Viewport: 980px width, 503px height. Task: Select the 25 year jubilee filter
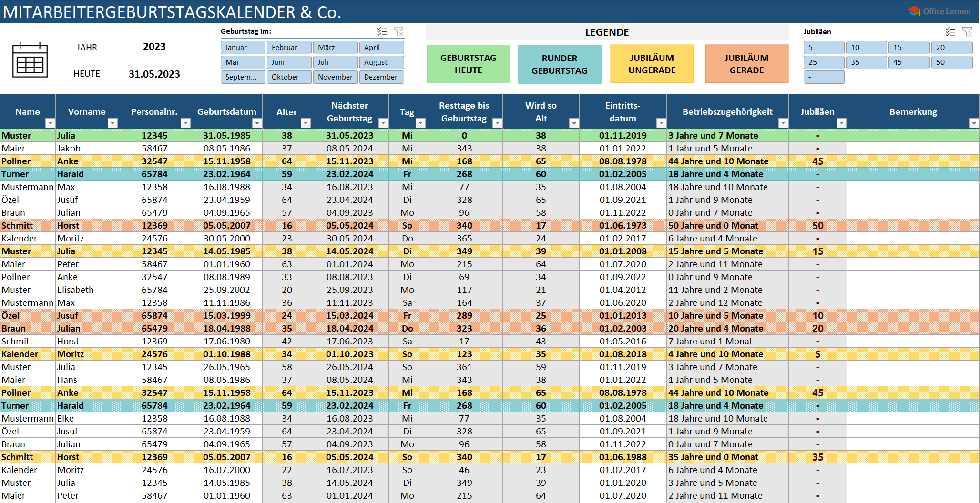coord(823,62)
